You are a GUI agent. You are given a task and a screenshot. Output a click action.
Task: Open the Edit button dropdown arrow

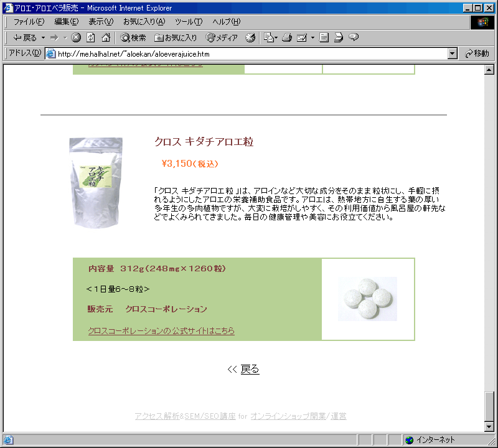coord(312,38)
